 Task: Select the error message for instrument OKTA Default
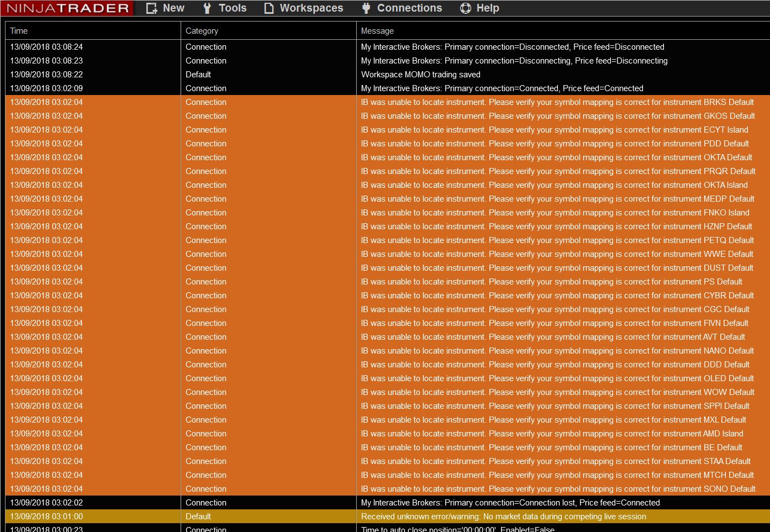pos(557,157)
